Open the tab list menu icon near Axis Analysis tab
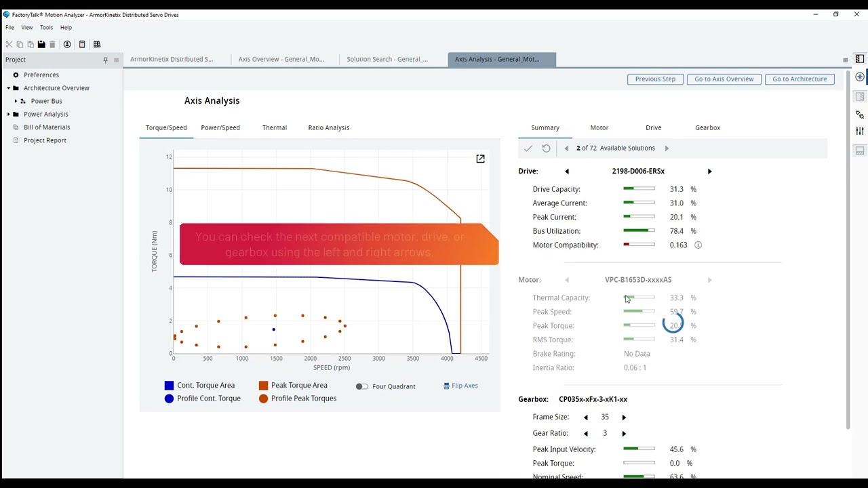The image size is (868, 488). tap(845, 60)
